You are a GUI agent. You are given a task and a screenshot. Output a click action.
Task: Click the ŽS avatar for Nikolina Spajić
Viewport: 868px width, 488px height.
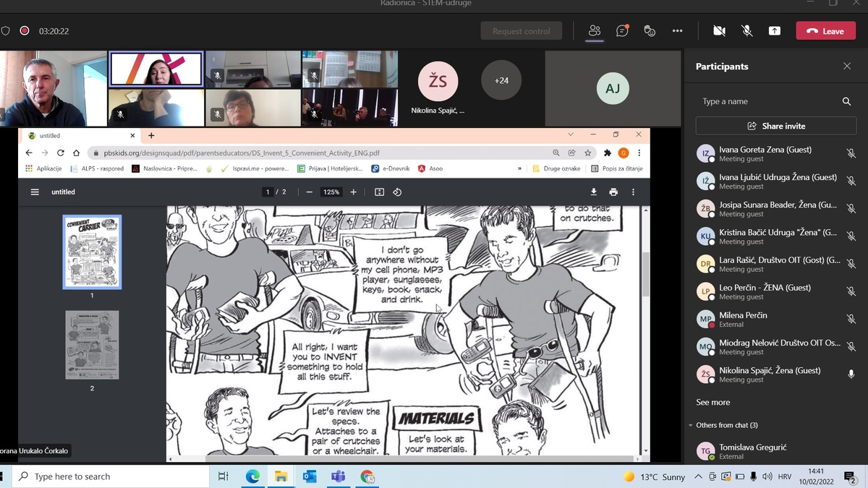coord(438,81)
